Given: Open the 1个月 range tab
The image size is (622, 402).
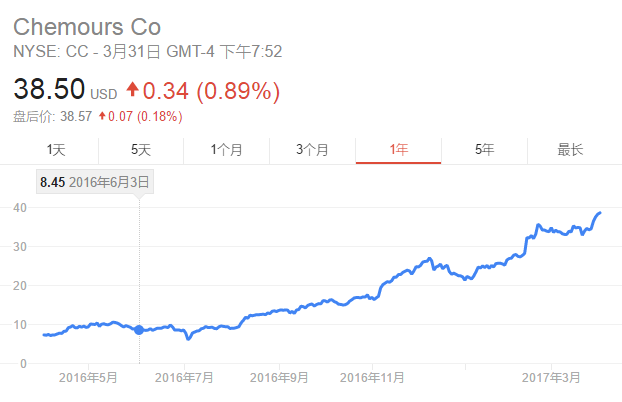Looking at the screenshot, I should coord(227,150).
